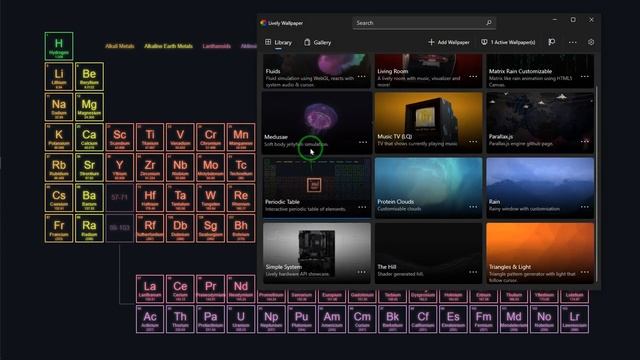The height and width of the screenshot is (360, 640).
Task: Open more options for Living Room wallpaper
Action: pyautogui.click(x=473, y=76)
